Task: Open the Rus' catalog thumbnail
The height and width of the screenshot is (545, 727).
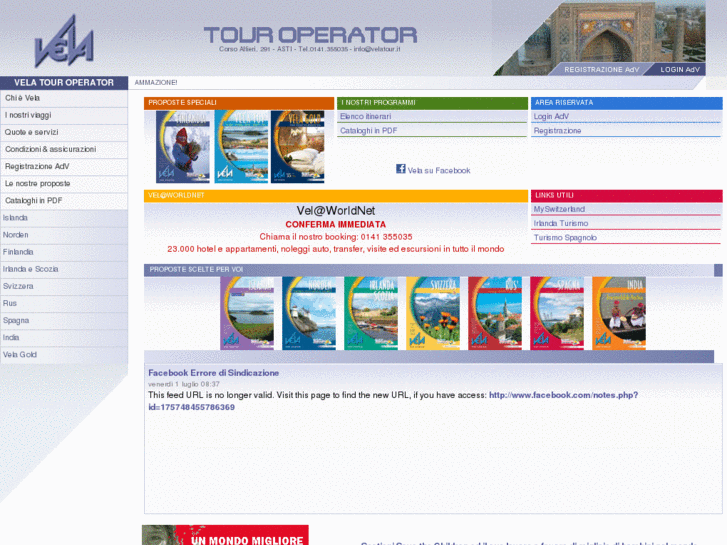Action: (x=495, y=313)
